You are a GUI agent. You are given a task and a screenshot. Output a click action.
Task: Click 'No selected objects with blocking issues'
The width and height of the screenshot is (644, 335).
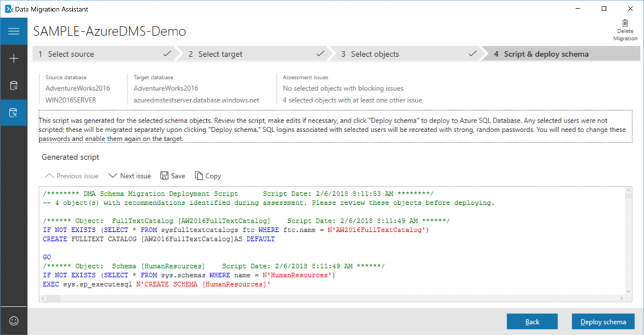tap(343, 88)
